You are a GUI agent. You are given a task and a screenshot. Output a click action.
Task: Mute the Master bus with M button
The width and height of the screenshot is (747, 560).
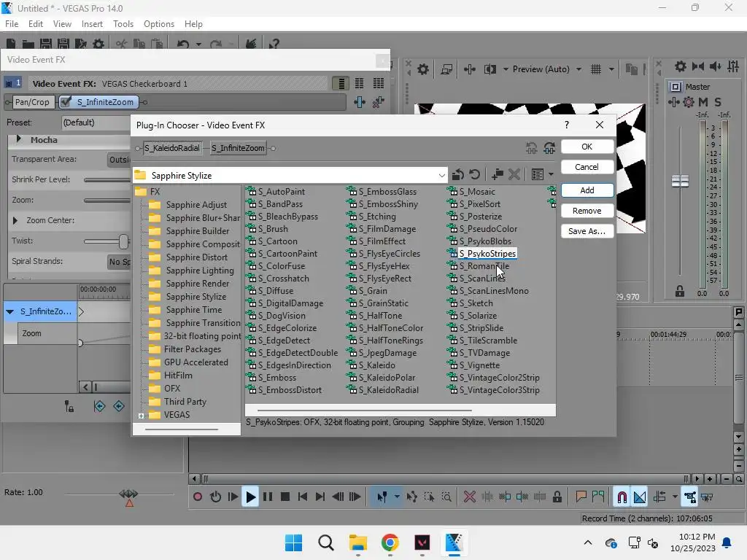pos(703,102)
